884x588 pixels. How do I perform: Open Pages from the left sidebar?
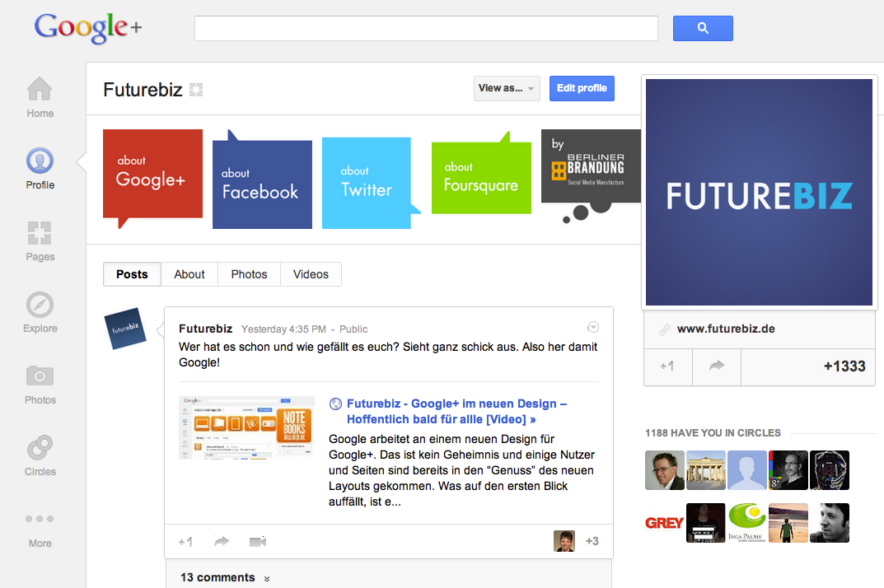(40, 233)
